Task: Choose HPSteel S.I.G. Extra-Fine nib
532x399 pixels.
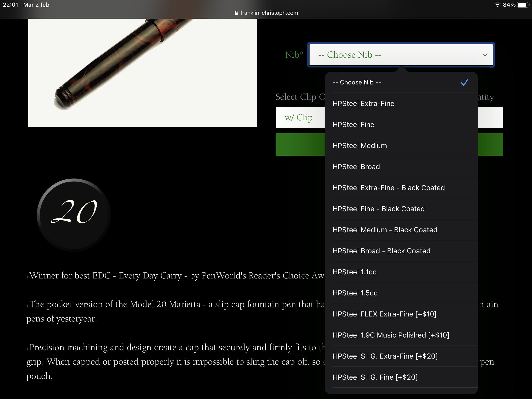Action: [385, 356]
